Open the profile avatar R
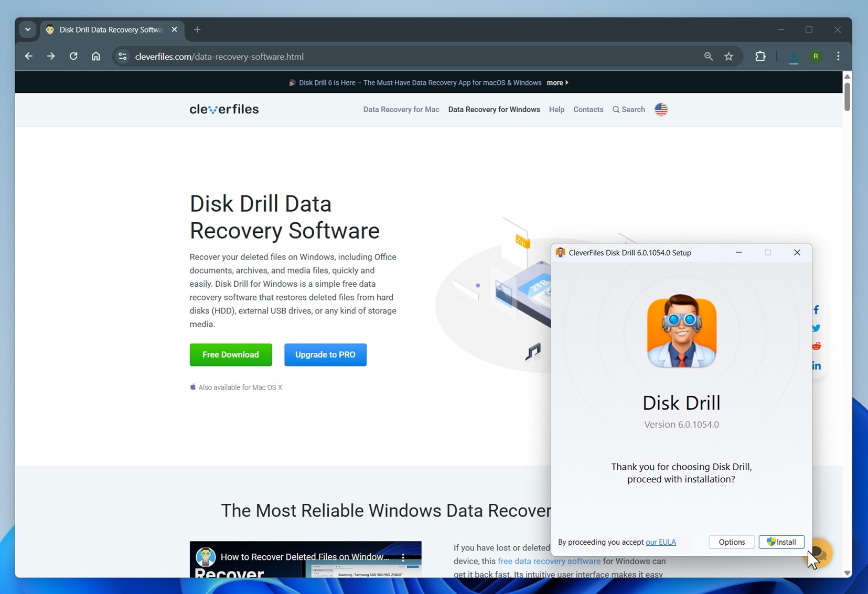 (x=816, y=56)
